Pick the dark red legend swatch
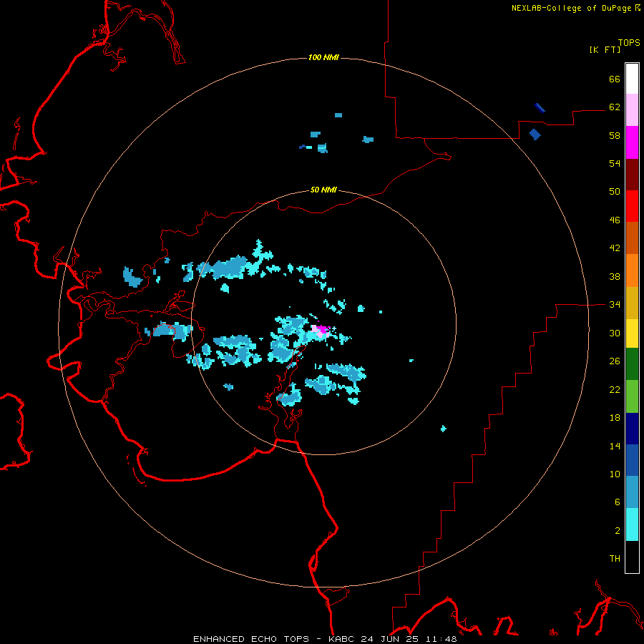Image resolution: width=644 pixels, height=644 pixels. (x=632, y=174)
